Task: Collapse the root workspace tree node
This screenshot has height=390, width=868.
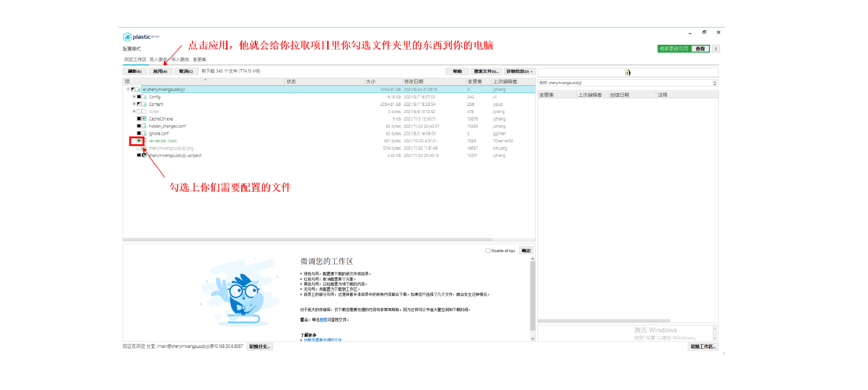Action: [128, 89]
